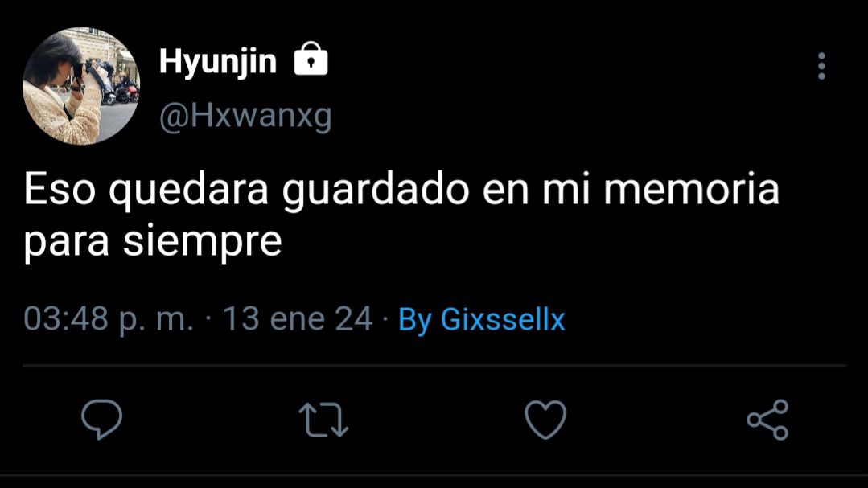
Task: Click the word Gixssellx in blue
Action: click(503, 319)
